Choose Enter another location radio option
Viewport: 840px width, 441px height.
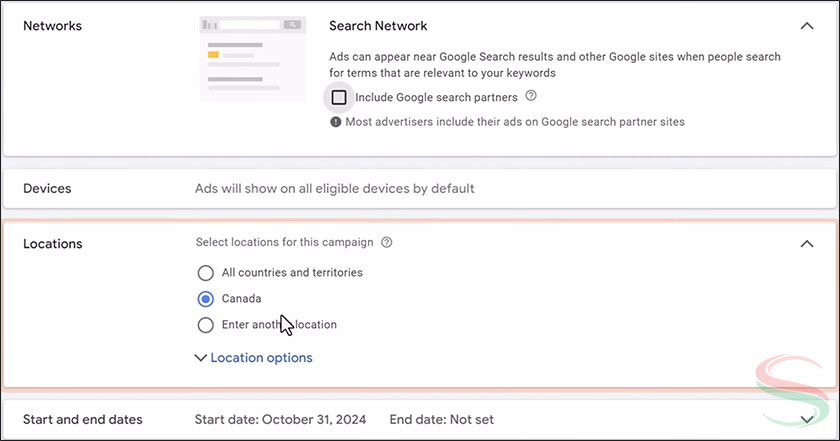[205, 324]
